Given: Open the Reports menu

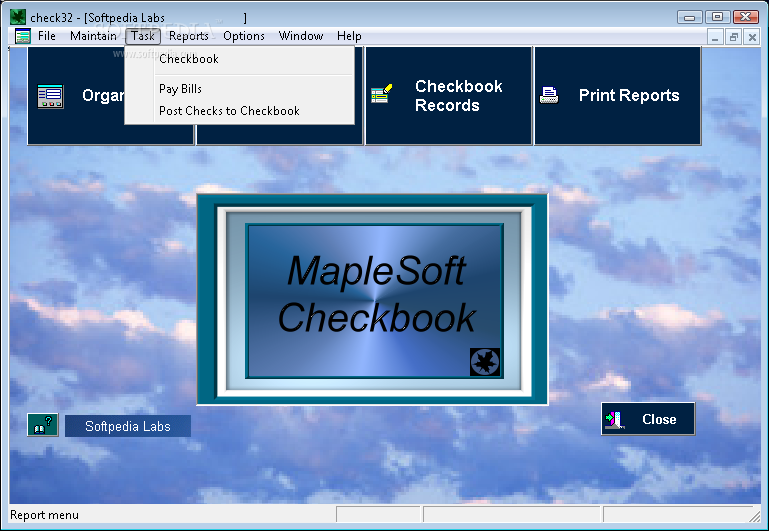Looking at the screenshot, I should click(x=189, y=36).
